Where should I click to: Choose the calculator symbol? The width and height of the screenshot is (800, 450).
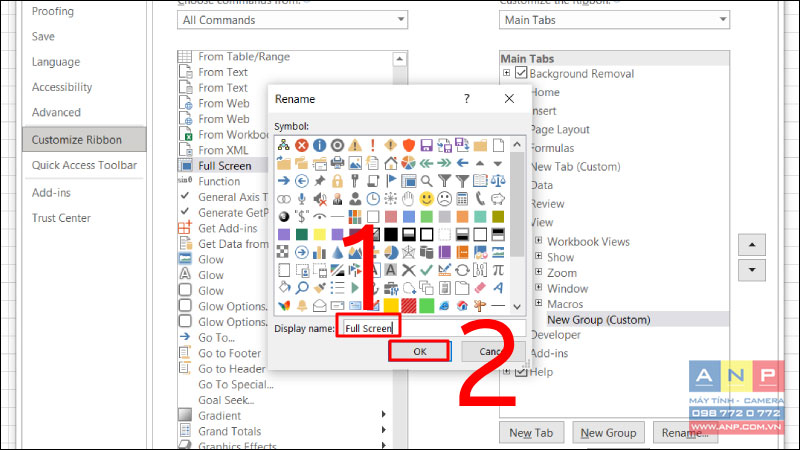click(462, 198)
